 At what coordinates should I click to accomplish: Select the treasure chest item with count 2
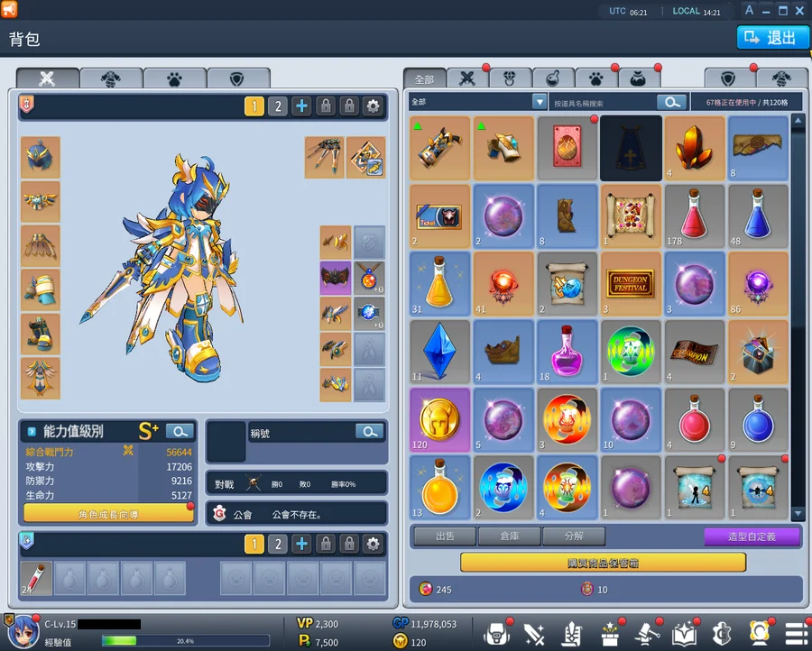[x=758, y=352]
